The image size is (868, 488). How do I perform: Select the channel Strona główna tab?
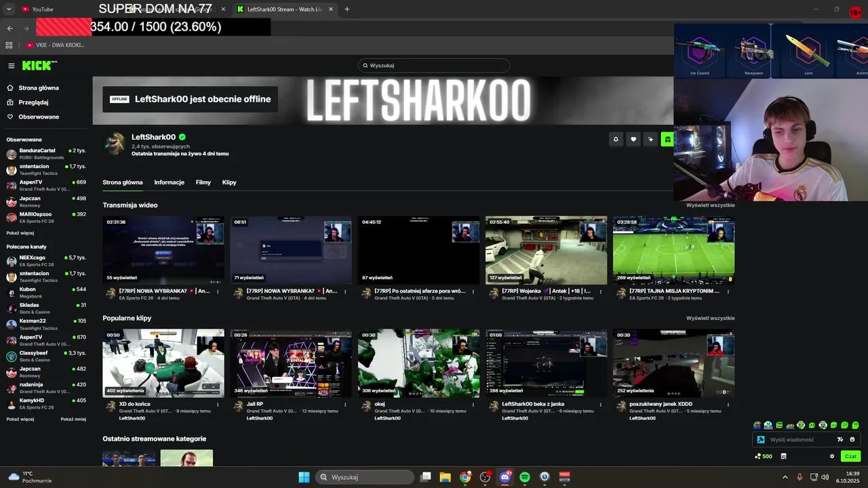123,182
